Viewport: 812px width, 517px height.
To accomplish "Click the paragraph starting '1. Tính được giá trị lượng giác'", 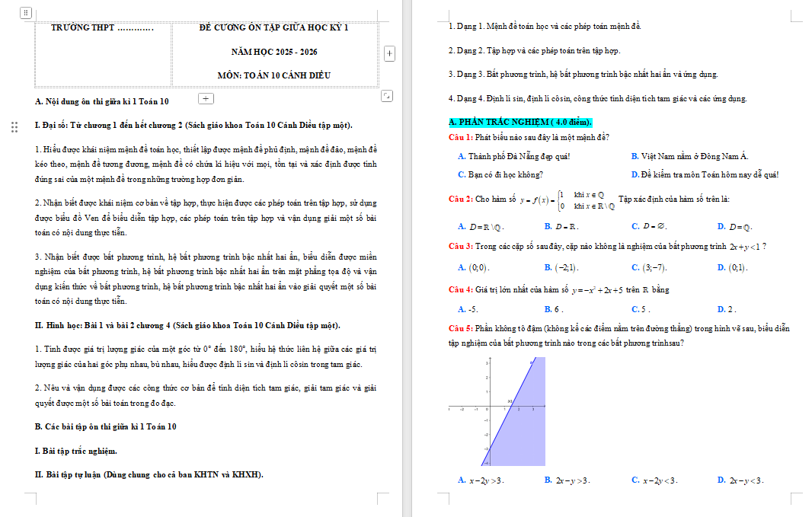I will (206, 356).
